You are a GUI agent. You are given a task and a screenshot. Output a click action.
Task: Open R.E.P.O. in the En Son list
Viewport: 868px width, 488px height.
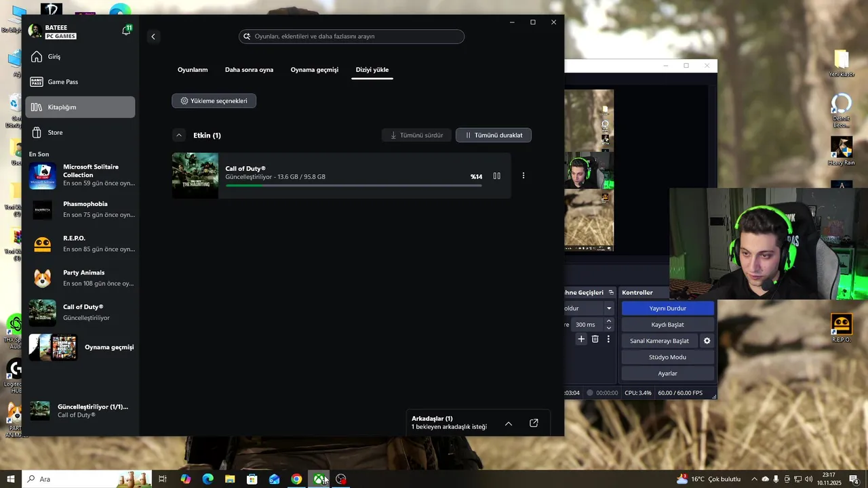point(81,244)
